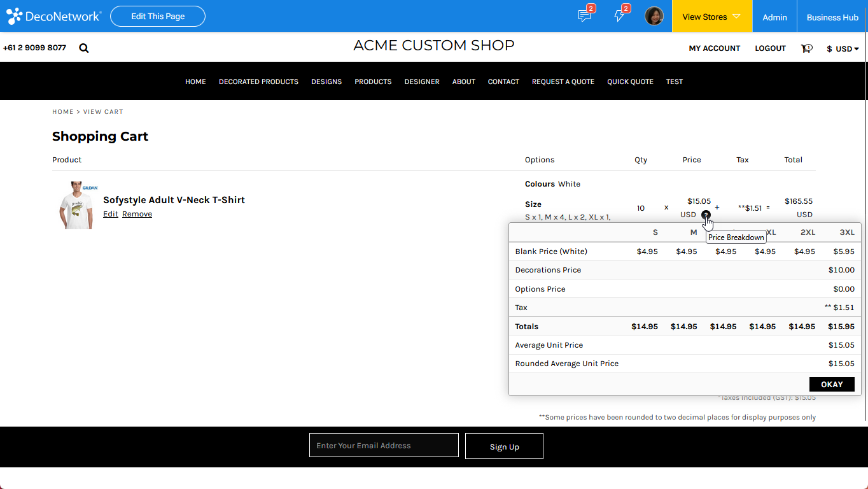
Task: Click the Edit This Page button
Action: (158, 16)
